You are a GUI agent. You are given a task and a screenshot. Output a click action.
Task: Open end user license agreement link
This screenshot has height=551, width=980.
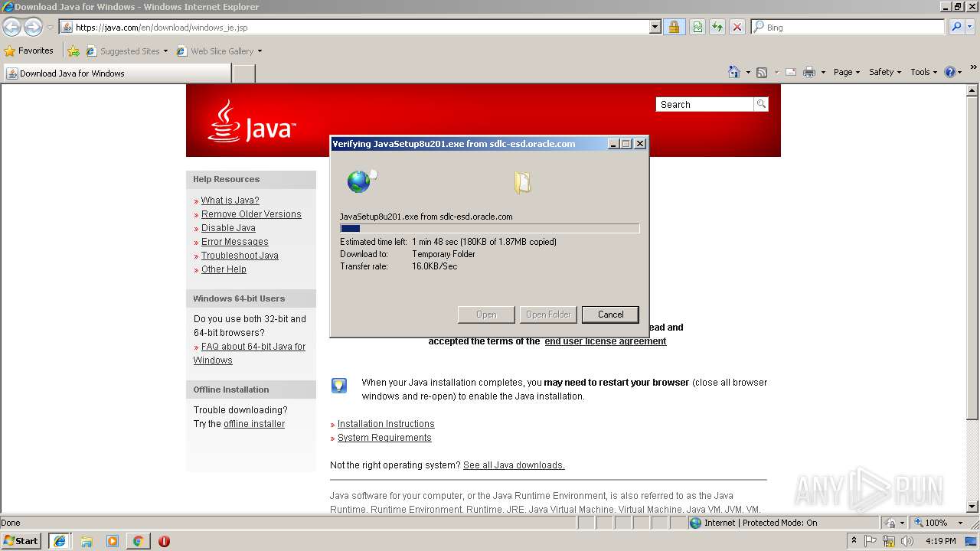tap(606, 341)
